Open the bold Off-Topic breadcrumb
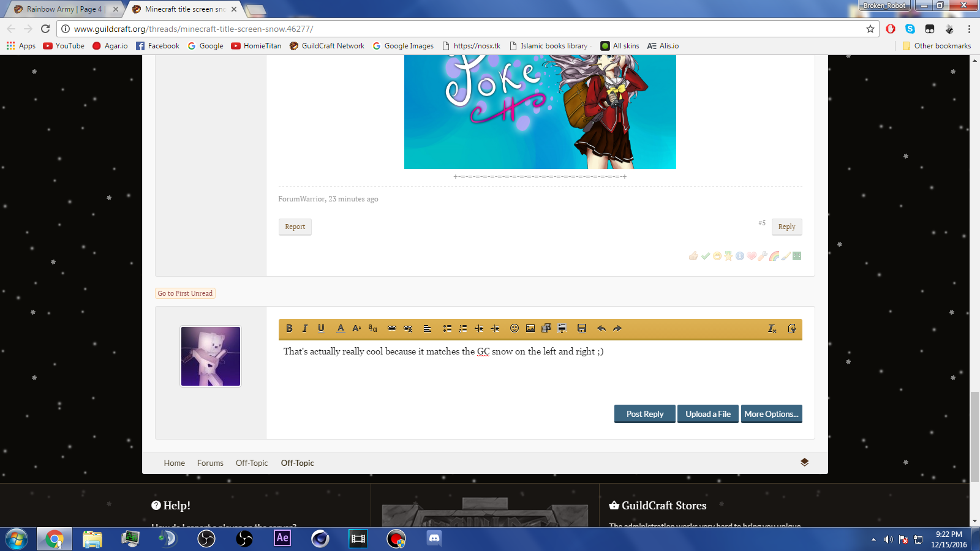 (x=297, y=463)
